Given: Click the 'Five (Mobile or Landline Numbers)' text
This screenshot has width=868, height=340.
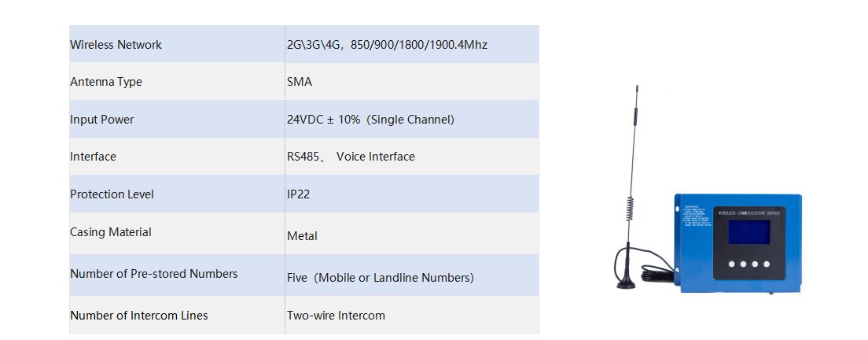Looking at the screenshot, I should pos(380,278).
